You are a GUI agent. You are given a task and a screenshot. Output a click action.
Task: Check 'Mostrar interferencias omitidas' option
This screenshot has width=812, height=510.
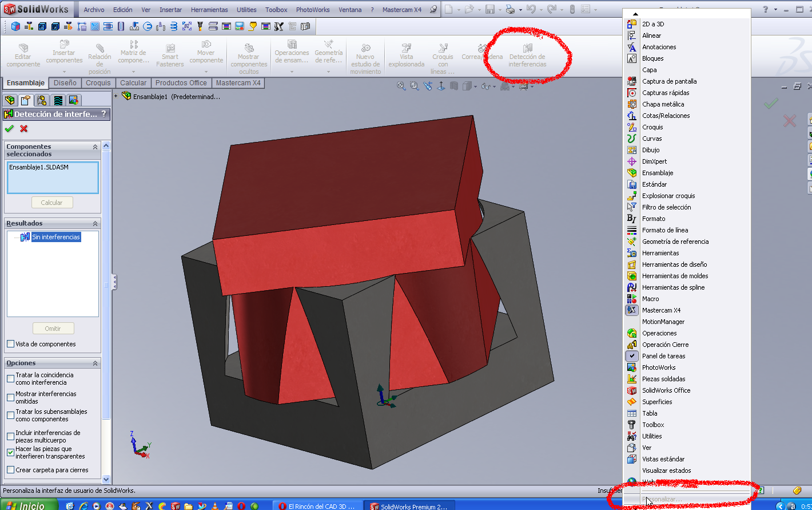[10, 397]
